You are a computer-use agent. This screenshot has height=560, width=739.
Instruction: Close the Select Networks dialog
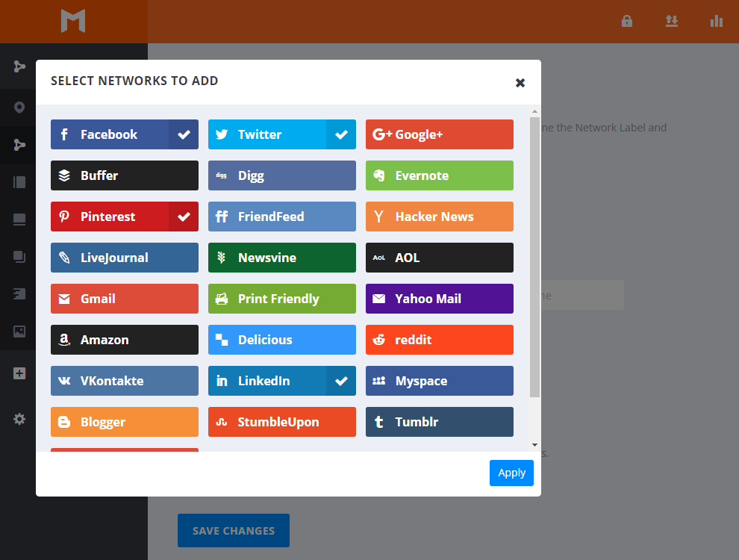tap(520, 83)
